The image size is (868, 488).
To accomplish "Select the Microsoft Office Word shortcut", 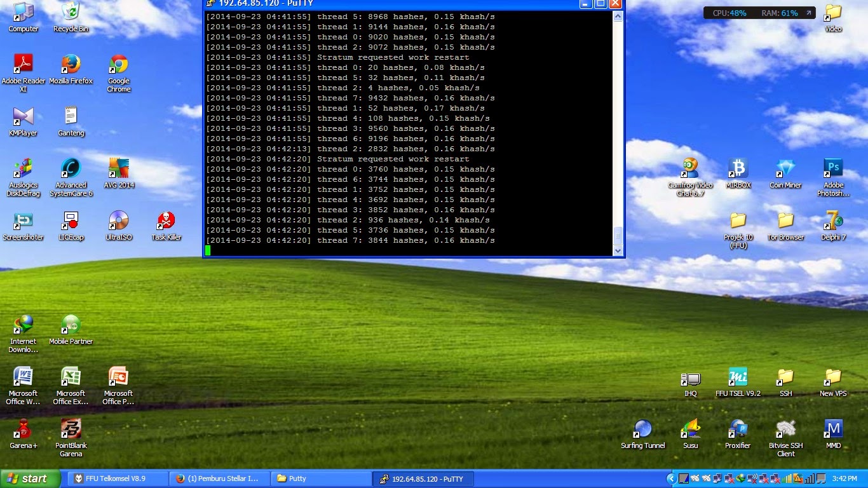I will tap(24, 386).
